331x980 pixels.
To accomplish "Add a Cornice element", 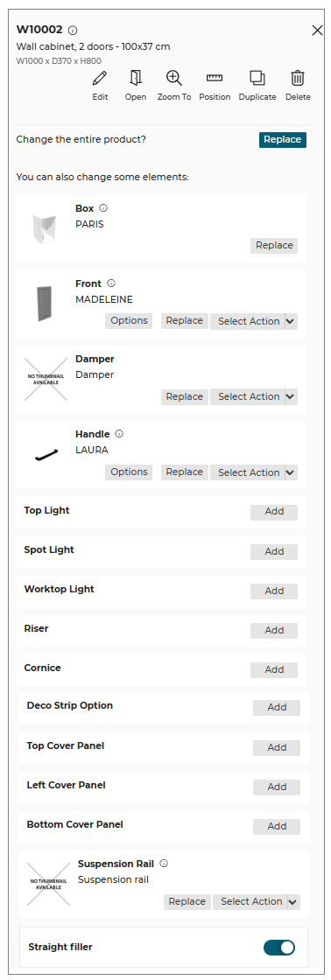I will point(274,669).
